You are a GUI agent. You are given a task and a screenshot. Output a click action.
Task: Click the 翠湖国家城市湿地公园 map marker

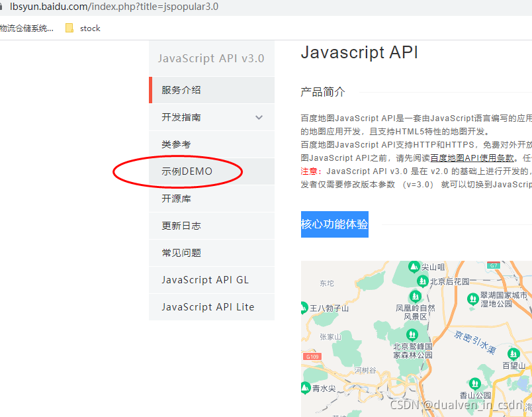click(473, 299)
